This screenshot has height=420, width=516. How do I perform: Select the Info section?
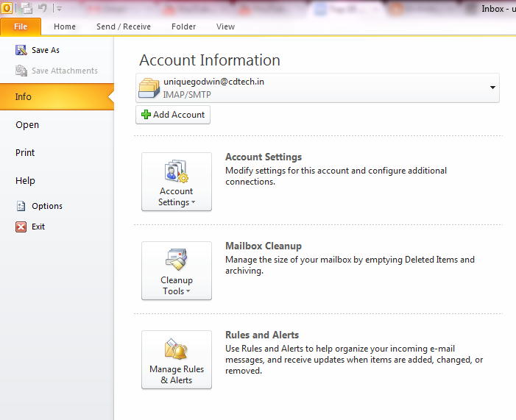[x=57, y=96]
